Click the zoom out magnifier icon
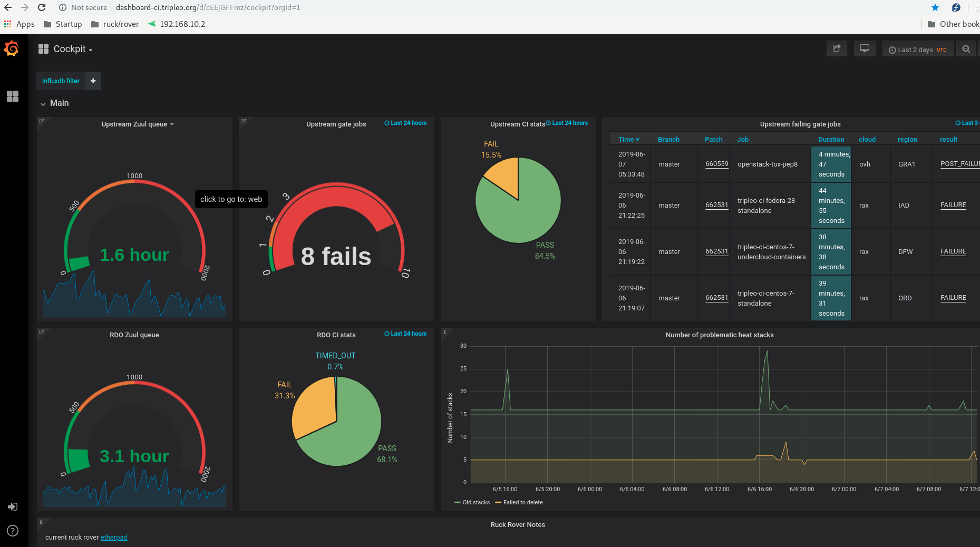 click(x=966, y=49)
